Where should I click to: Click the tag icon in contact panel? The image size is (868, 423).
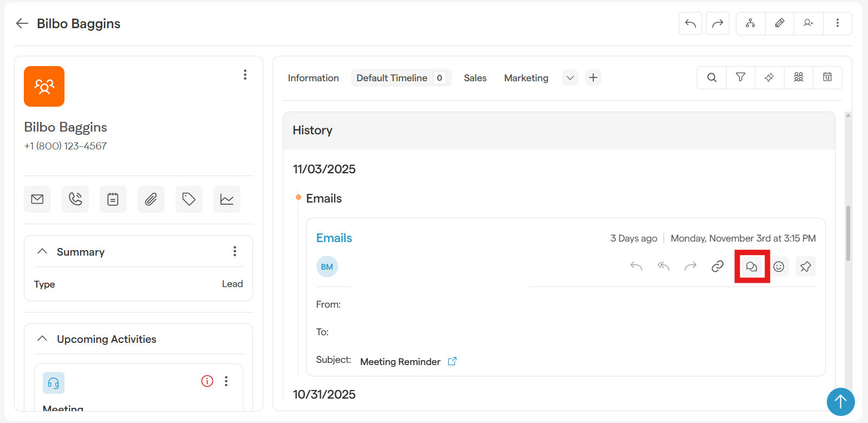189,199
